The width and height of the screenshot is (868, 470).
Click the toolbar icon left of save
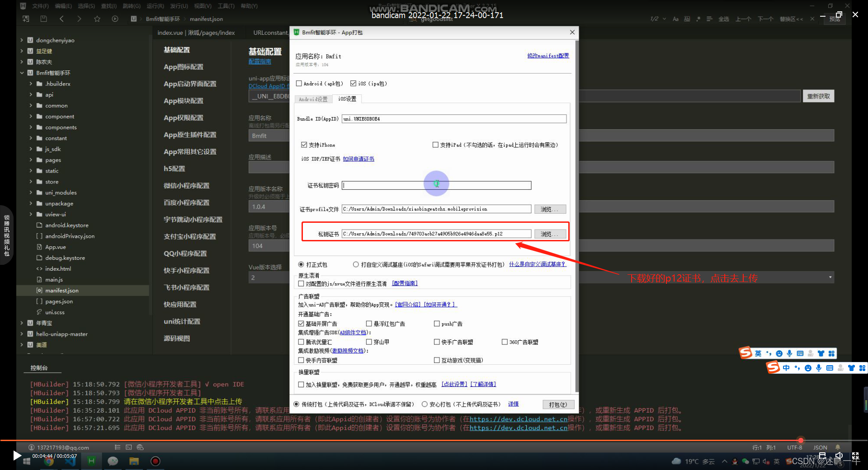(26, 19)
